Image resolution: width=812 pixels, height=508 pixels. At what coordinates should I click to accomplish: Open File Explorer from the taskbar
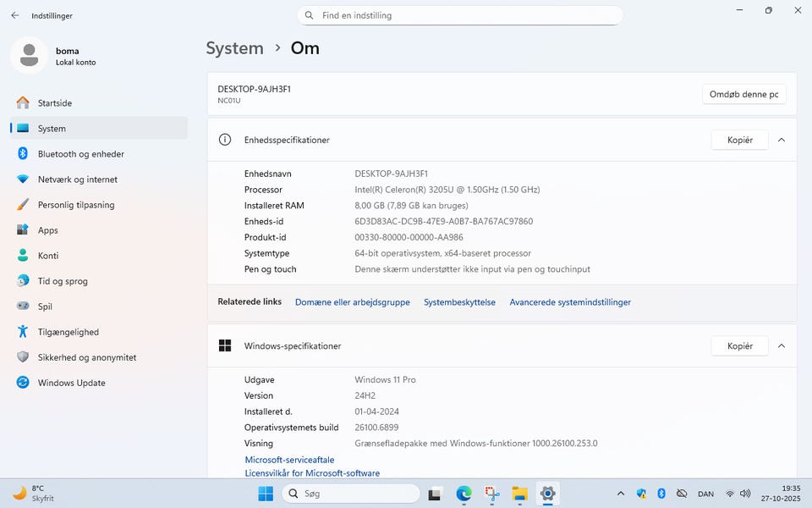(519, 494)
